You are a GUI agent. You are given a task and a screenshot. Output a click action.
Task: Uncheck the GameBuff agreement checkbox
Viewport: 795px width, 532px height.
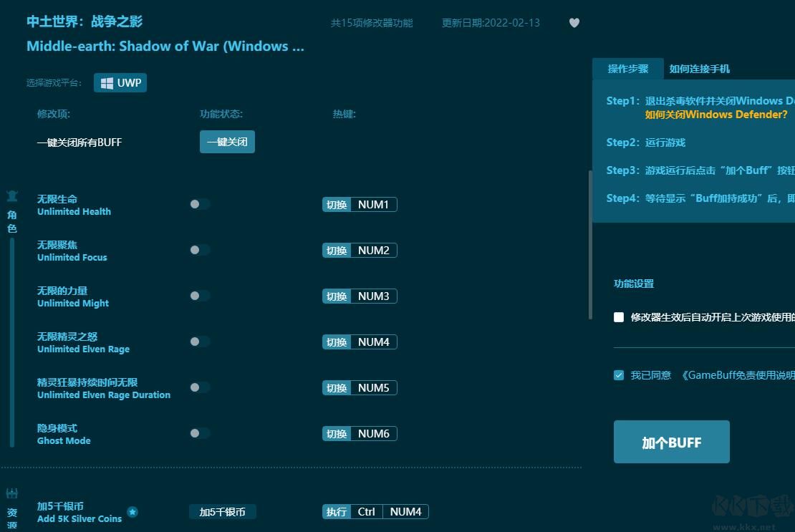click(619, 375)
